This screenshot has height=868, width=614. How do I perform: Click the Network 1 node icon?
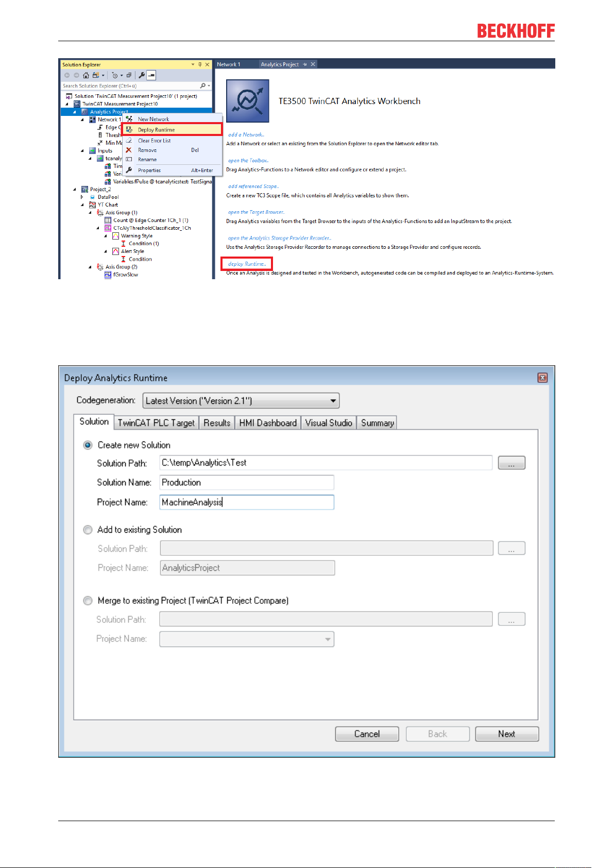(93, 120)
